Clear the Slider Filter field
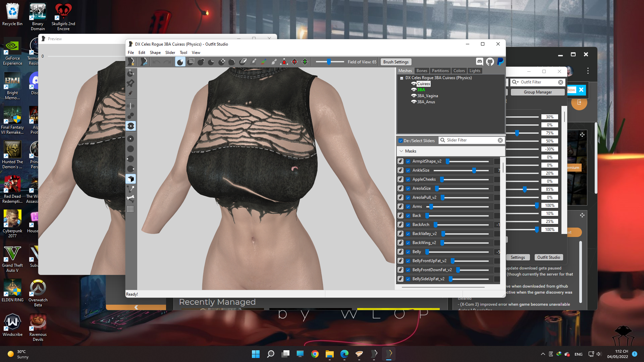The width and height of the screenshot is (644, 362). (500, 140)
